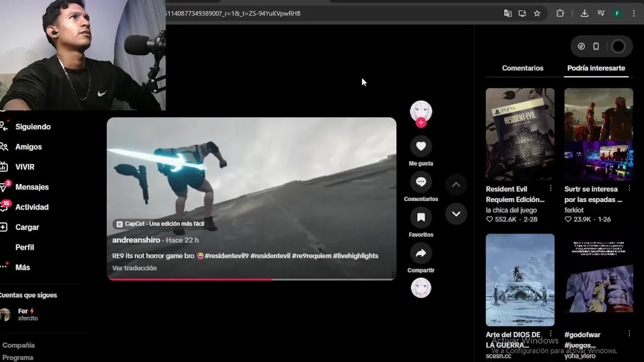Viewport: 644px width, 362px height.
Task: Click the Cuentas que sigues heading
Action: pos(28,295)
